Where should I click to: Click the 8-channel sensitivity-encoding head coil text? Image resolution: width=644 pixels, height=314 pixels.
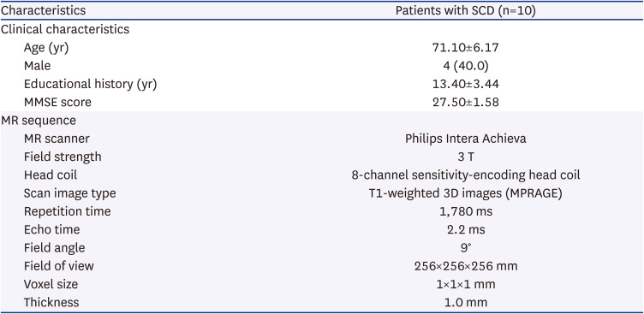[465, 175]
